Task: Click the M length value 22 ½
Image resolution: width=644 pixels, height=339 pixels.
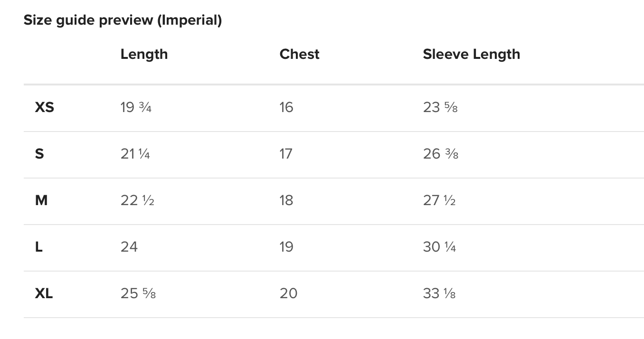Action: click(x=137, y=200)
